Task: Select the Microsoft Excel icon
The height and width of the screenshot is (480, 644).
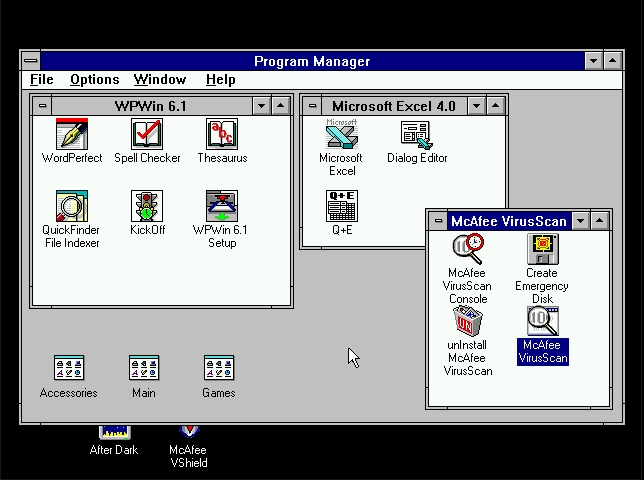Action: pos(342,134)
